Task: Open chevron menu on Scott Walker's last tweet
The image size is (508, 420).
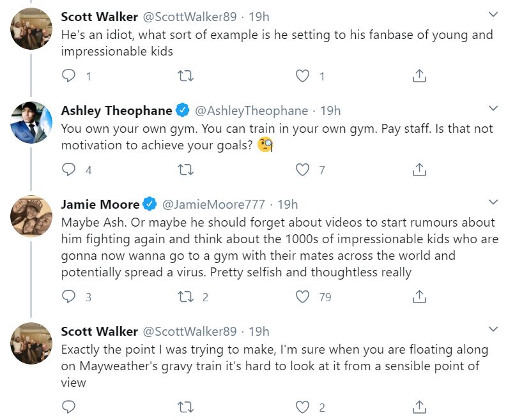Action: click(x=493, y=329)
